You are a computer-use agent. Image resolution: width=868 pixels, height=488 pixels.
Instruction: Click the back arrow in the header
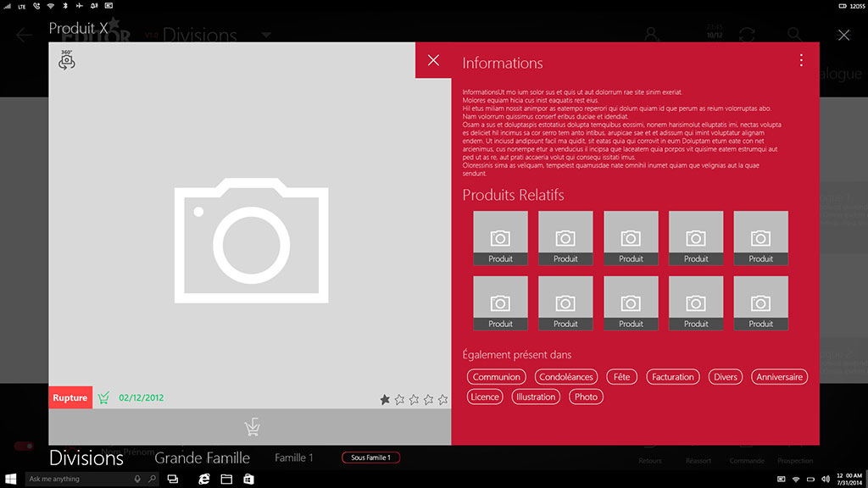[24, 35]
